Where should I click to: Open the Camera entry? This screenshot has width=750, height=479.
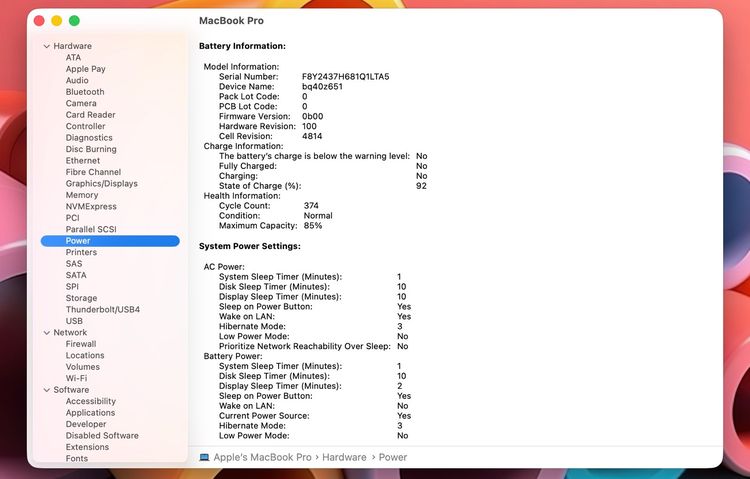81,103
